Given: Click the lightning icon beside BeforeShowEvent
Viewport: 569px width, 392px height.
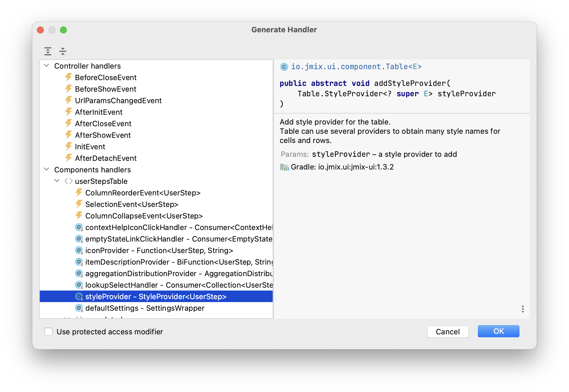Looking at the screenshot, I should [69, 89].
